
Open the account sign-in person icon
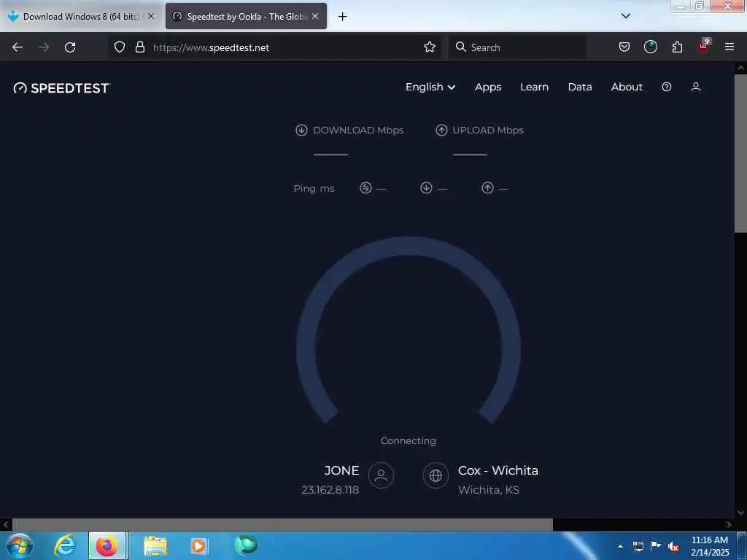(695, 87)
